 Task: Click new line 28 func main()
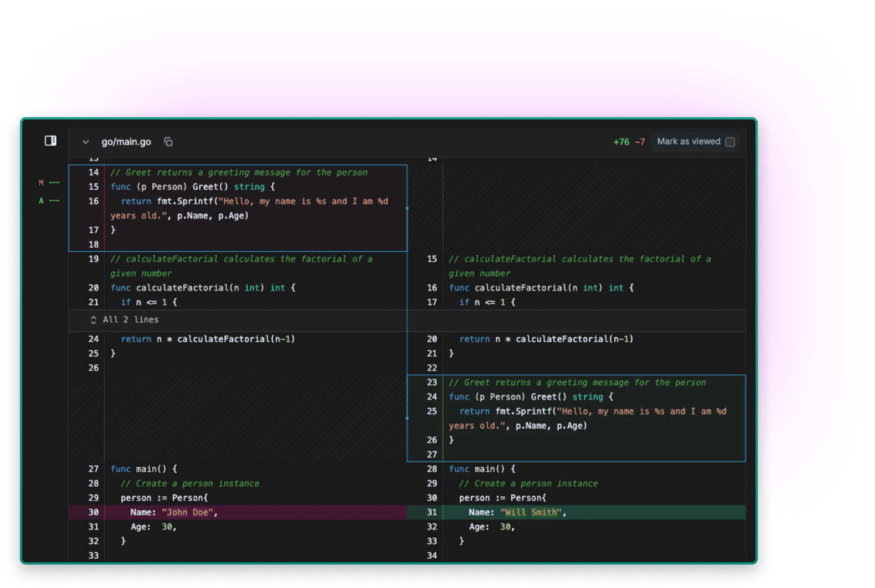click(x=482, y=469)
